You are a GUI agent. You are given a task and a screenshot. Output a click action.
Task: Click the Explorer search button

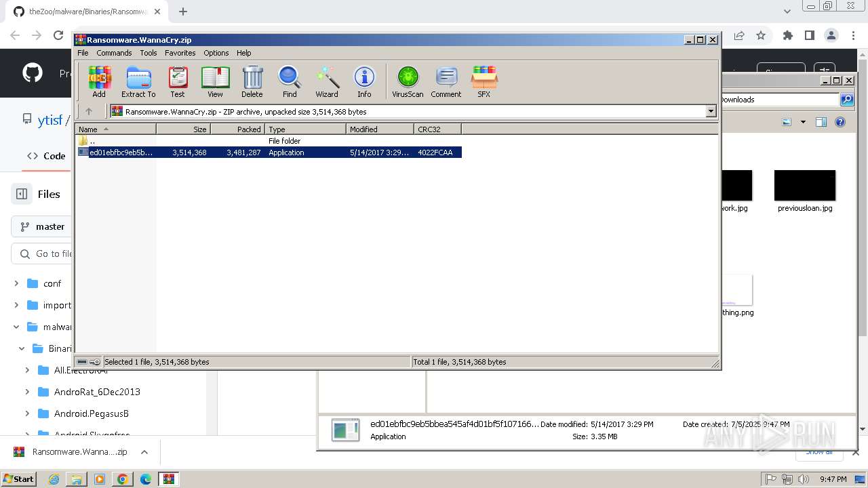pyautogui.click(x=847, y=100)
